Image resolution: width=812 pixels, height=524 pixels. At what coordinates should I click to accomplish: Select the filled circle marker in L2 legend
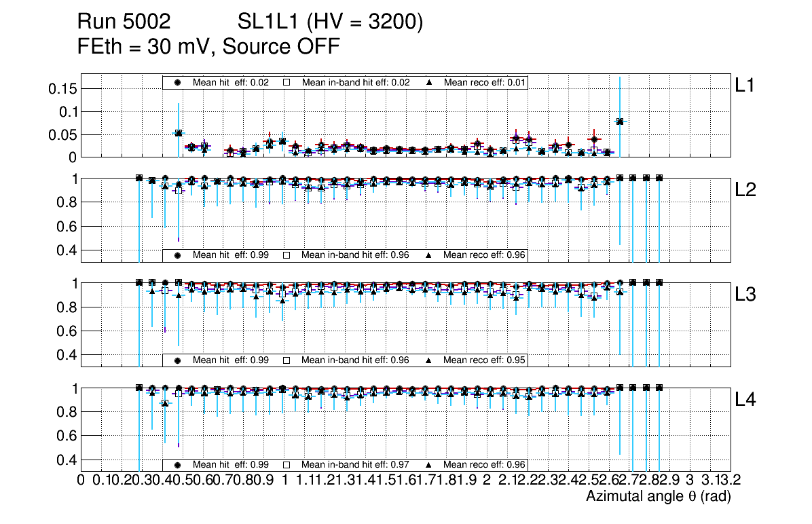tap(178, 255)
